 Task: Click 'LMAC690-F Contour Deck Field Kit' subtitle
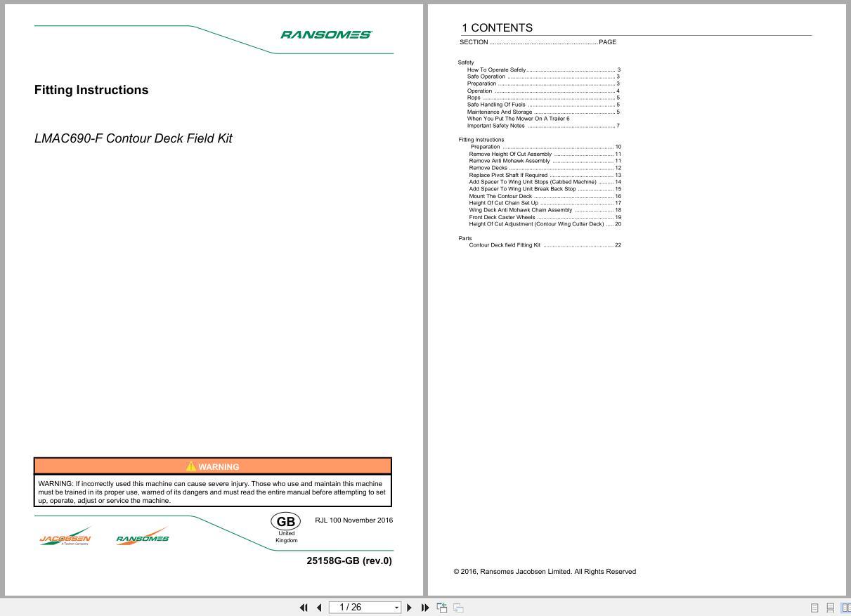tap(134, 138)
